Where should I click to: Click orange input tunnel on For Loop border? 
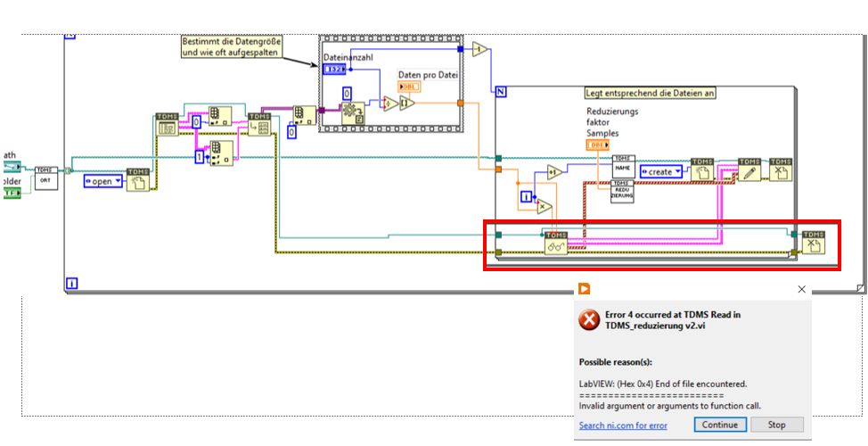point(498,169)
